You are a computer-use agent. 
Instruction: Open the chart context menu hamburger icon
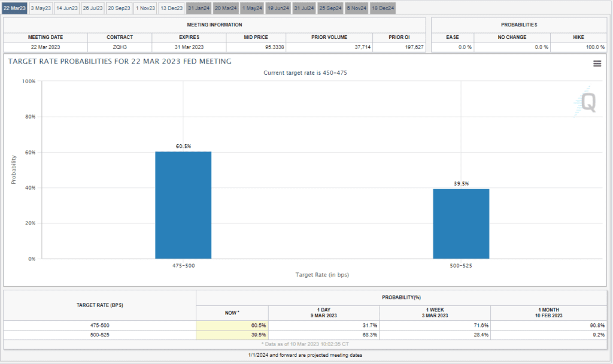tap(597, 64)
